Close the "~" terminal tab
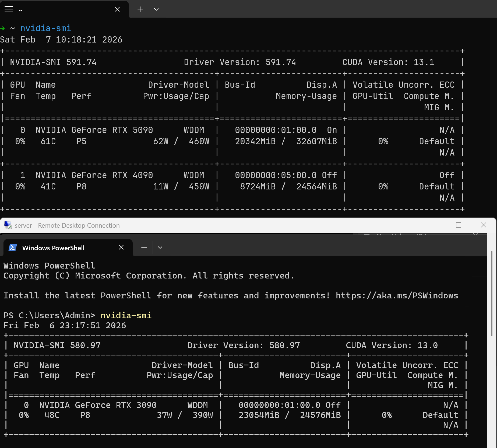 (x=117, y=9)
